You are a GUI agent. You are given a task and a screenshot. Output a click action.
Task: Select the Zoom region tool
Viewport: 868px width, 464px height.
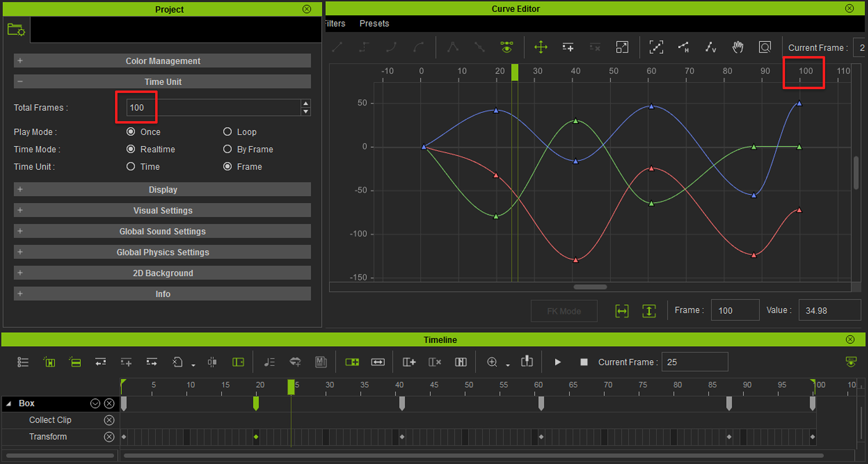[x=765, y=47]
